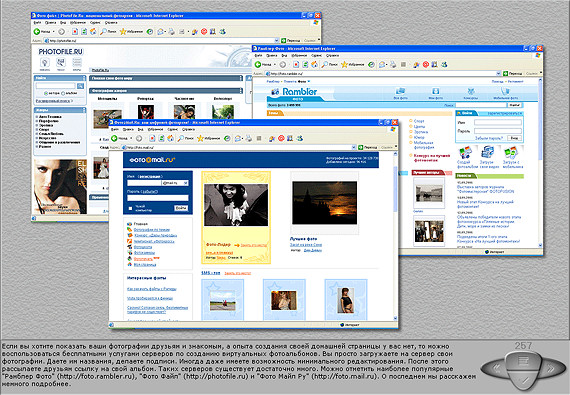Open the tutorial contents list icon
This screenshot has height=395, width=570.
point(523,361)
